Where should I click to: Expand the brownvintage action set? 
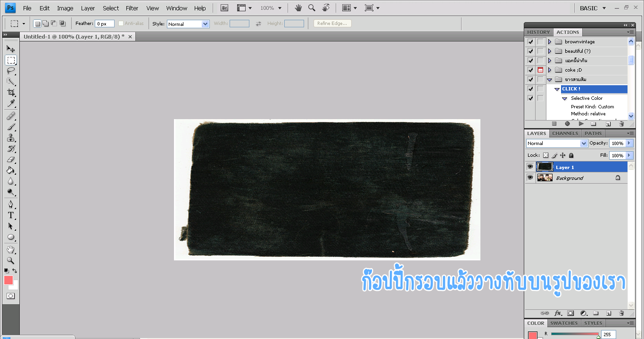550,41
